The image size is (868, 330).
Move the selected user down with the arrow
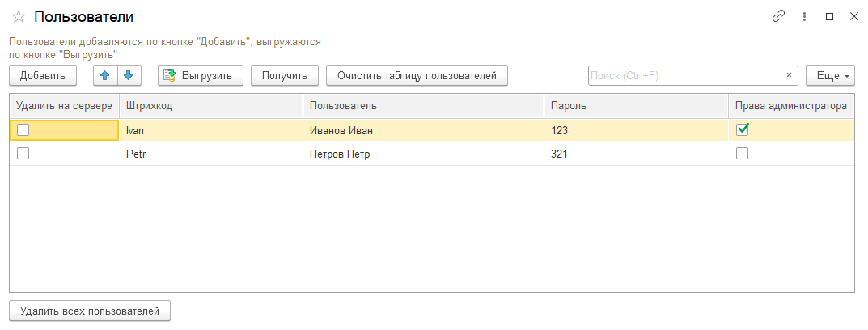(x=129, y=76)
